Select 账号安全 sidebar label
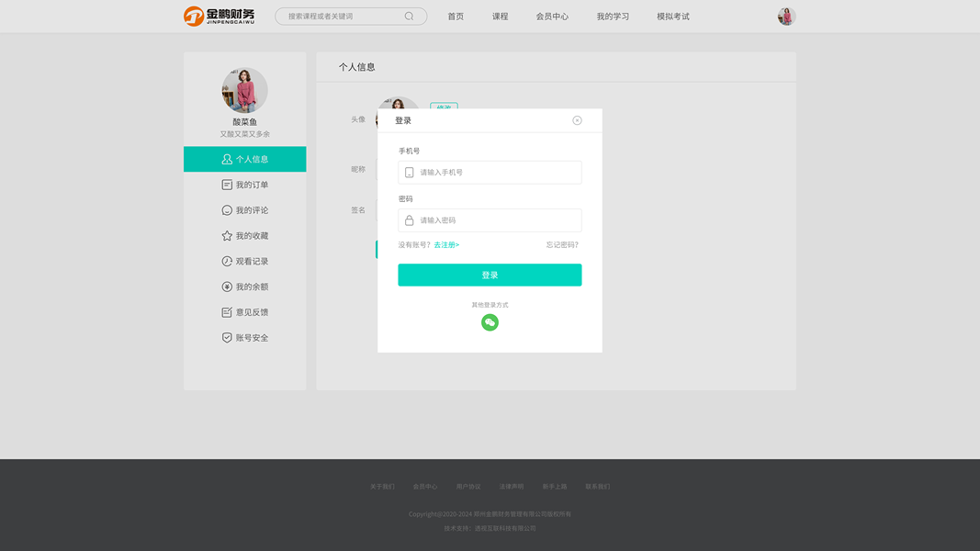Viewport: 980px width, 551px height. coord(252,338)
